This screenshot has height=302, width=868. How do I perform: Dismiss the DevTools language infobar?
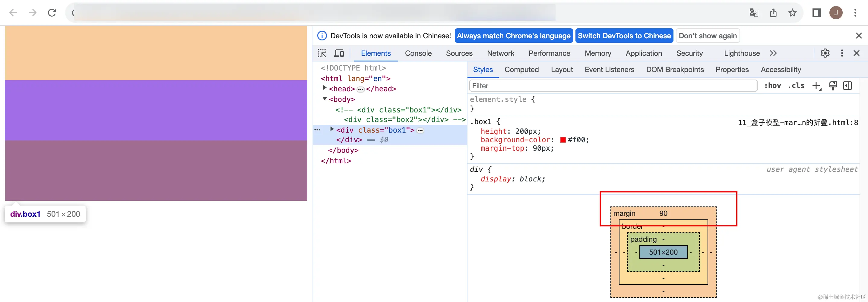[x=859, y=36]
